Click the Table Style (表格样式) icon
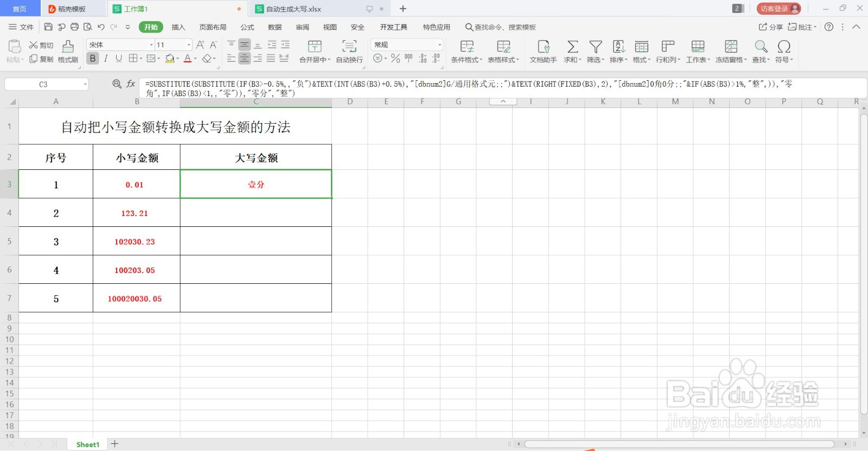This screenshot has height=451, width=868. click(x=503, y=46)
